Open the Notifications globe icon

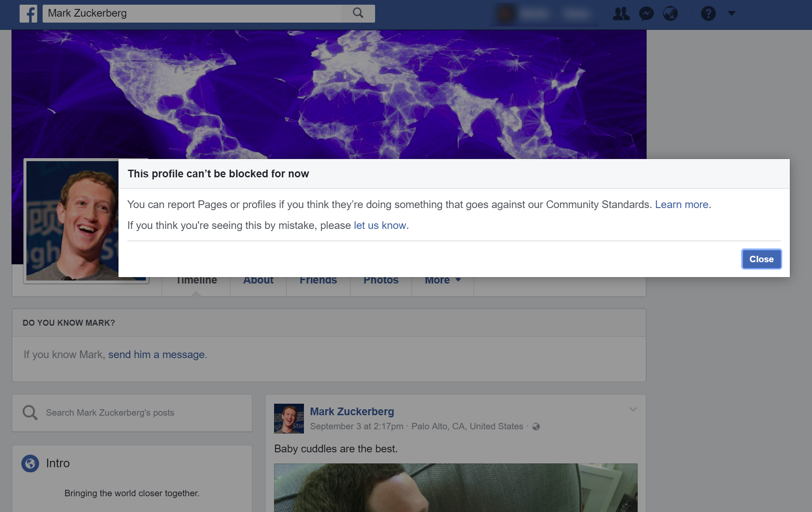[670, 14]
